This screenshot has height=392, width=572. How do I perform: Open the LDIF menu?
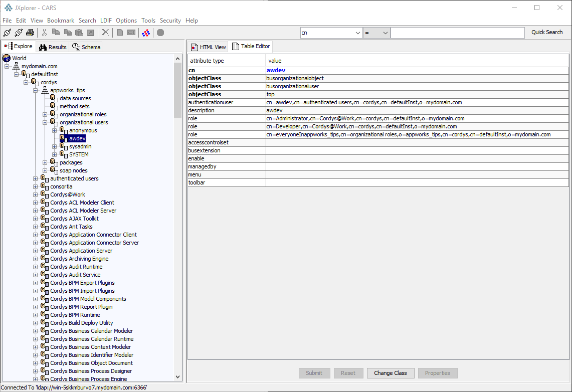click(x=106, y=21)
